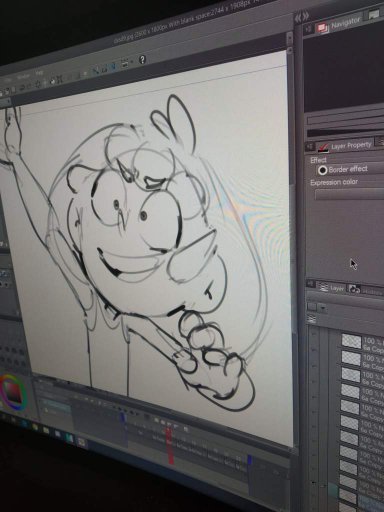Click the Layer panel stack icon
384x512 pixels.
323,288
